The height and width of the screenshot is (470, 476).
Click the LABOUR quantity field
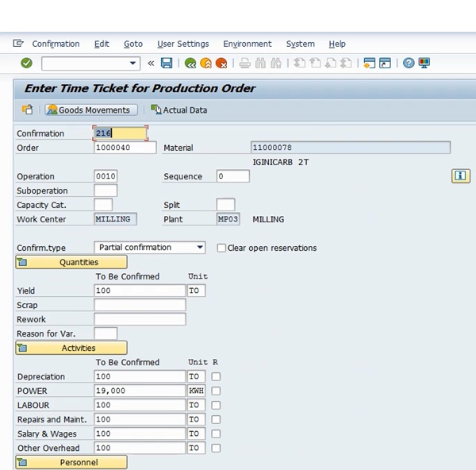coord(140,405)
